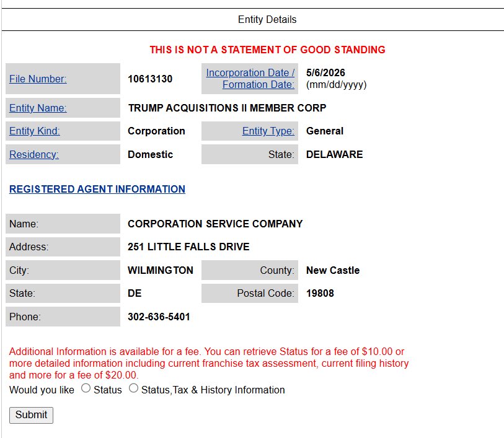The image size is (504, 438).
Task: Click the Corporation entity kind value
Action: pyautogui.click(x=156, y=131)
